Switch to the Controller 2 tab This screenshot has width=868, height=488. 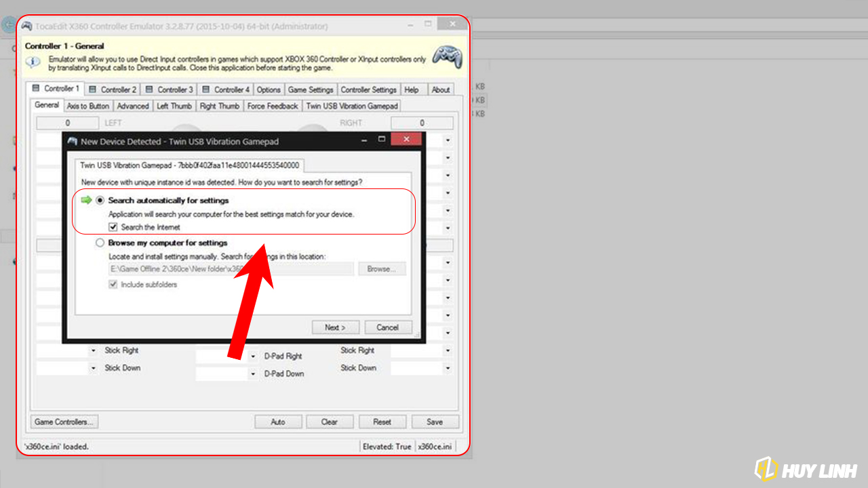click(113, 89)
